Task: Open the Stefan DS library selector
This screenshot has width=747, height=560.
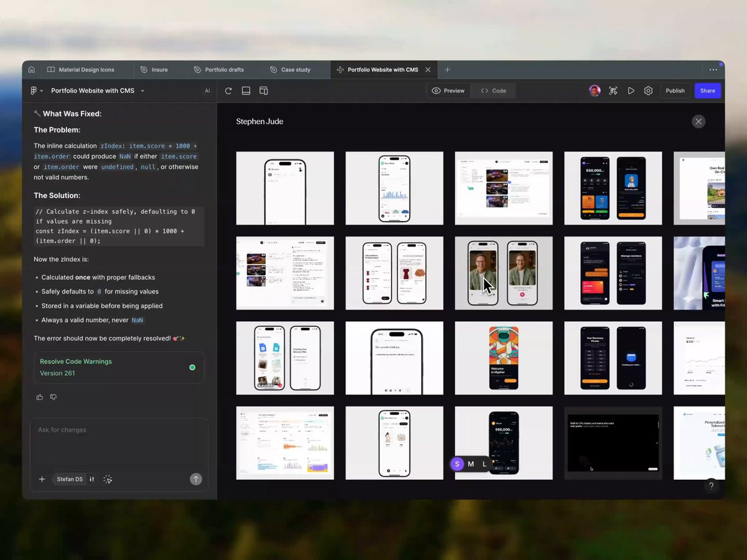Action: click(70, 479)
